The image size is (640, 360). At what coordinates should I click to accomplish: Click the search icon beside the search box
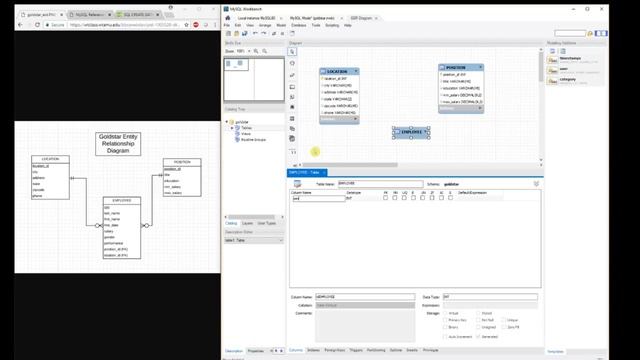tap(590, 33)
